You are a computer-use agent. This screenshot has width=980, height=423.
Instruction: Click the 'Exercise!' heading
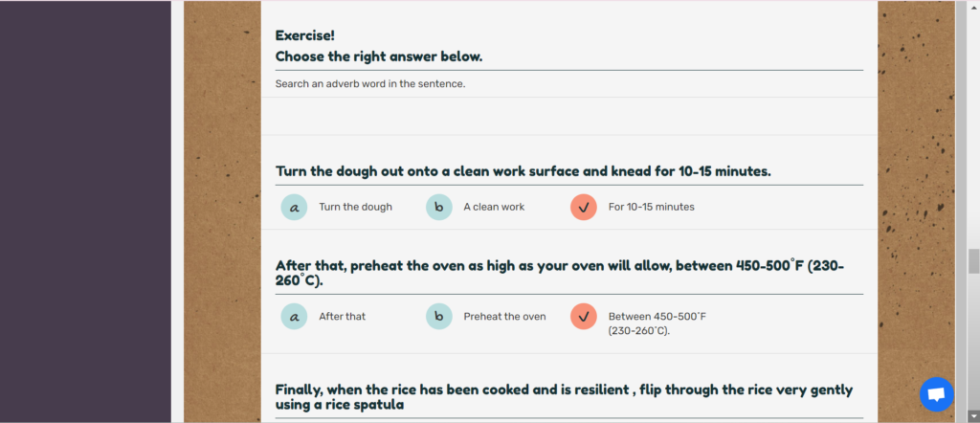click(x=305, y=35)
